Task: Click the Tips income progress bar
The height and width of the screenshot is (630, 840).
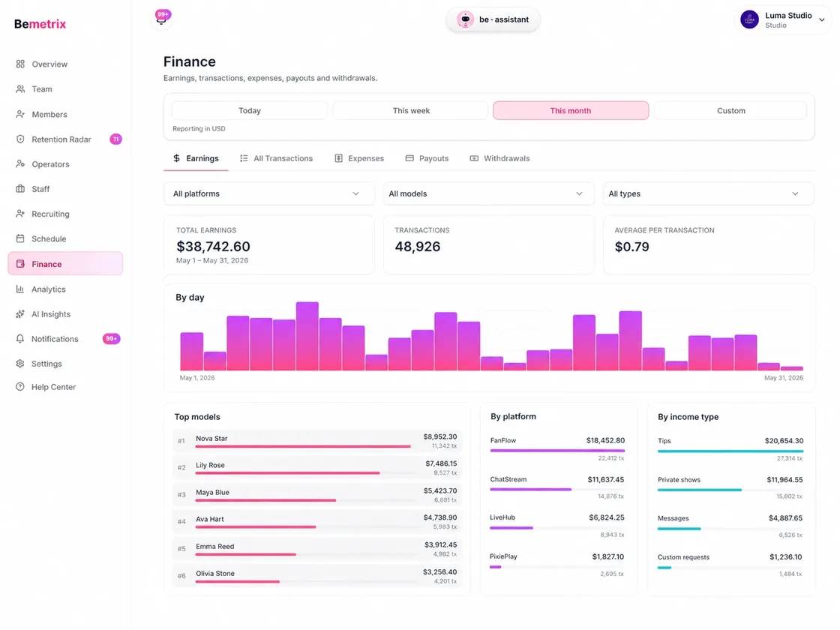Action: [730, 451]
